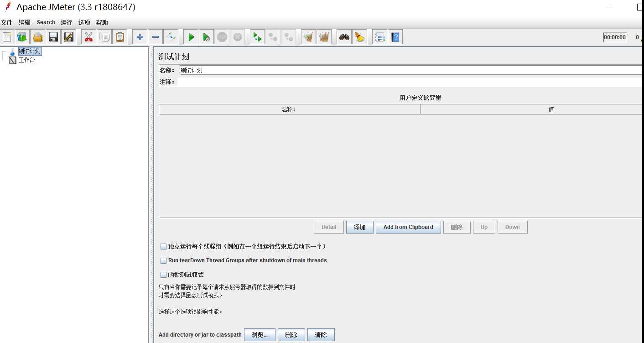Screen dimensions: 644x343
Task: Click the 名称 column header
Action: (290, 109)
